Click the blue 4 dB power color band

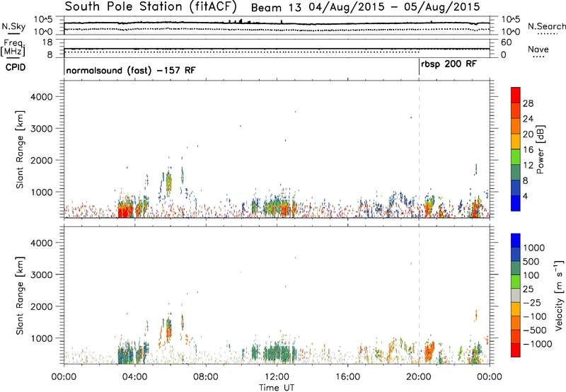pyautogui.click(x=516, y=203)
